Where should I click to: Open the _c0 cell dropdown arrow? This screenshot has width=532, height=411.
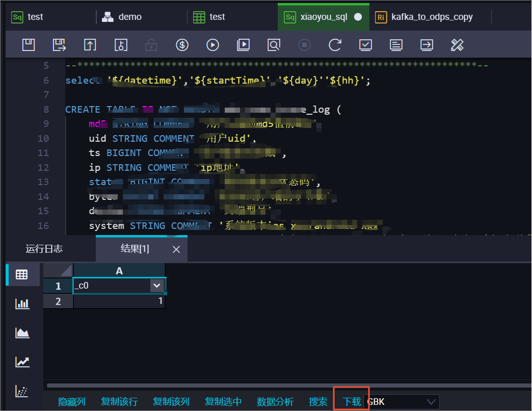[156, 286]
